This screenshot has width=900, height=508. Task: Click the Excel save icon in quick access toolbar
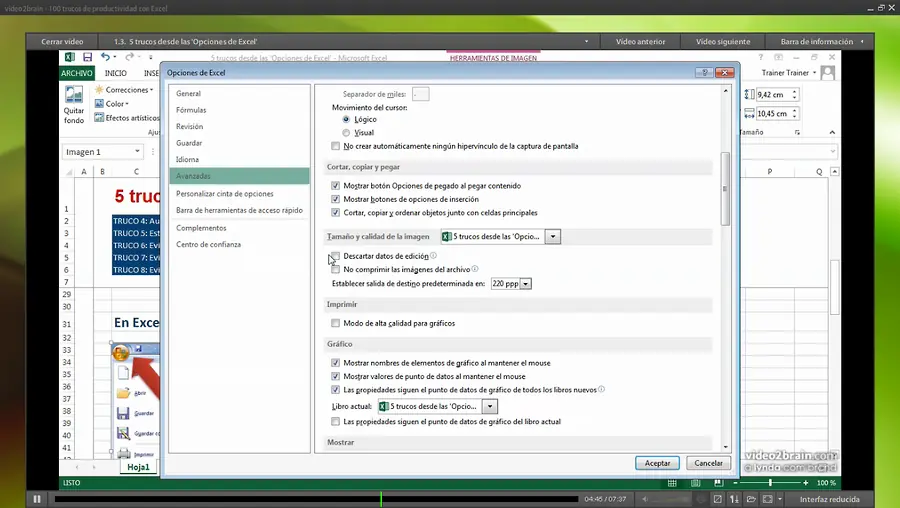[87, 57]
